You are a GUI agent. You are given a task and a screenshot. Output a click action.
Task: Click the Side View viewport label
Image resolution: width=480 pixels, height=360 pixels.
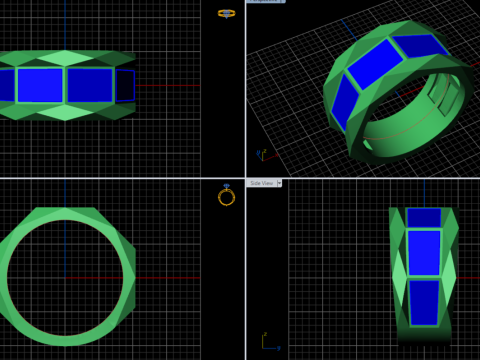(262, 183)
